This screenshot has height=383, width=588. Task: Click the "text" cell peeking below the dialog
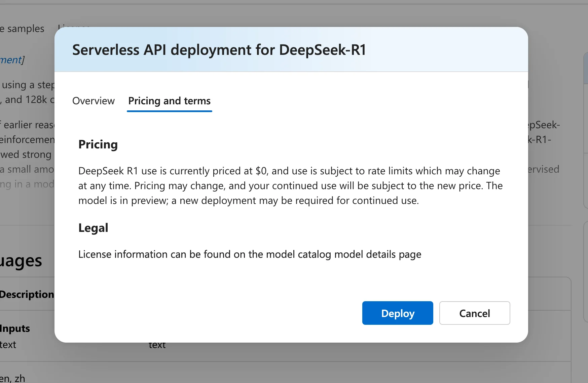point(157,346)
